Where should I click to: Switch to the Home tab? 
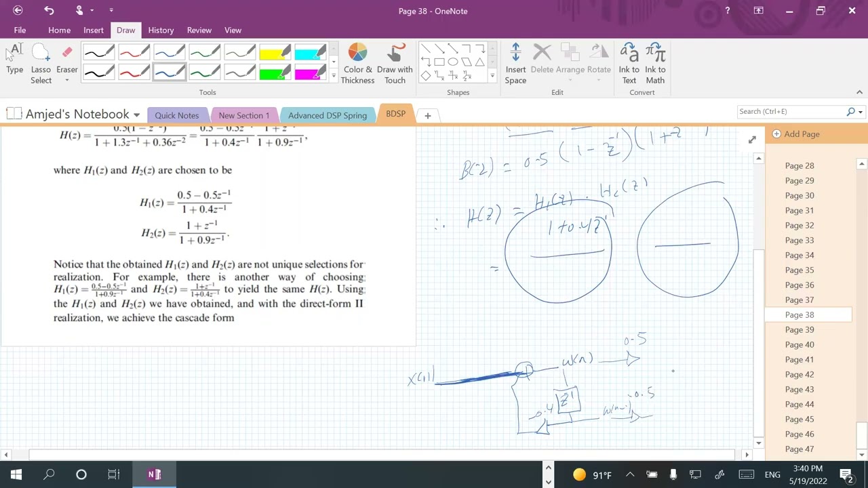coord(59,30)
